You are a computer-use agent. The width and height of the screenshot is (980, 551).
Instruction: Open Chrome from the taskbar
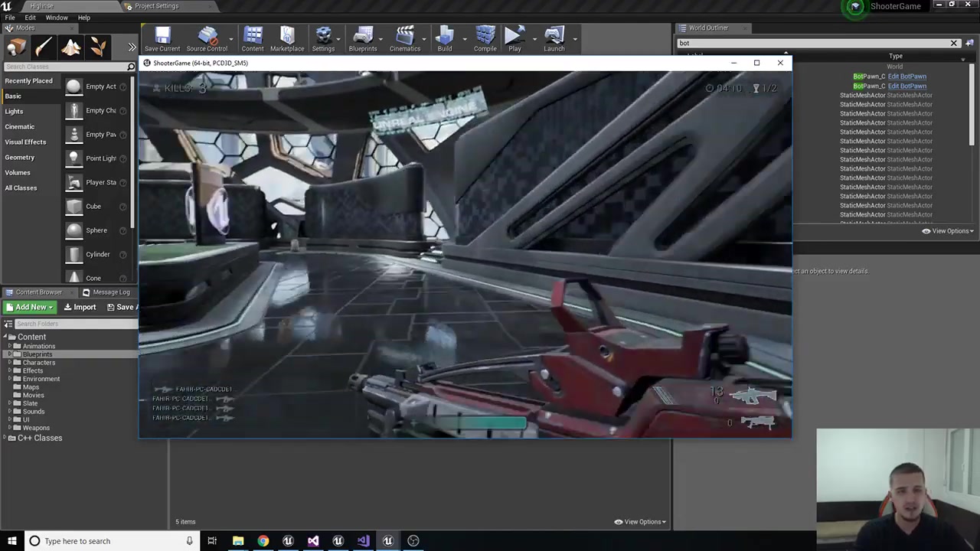pos(263,541)
